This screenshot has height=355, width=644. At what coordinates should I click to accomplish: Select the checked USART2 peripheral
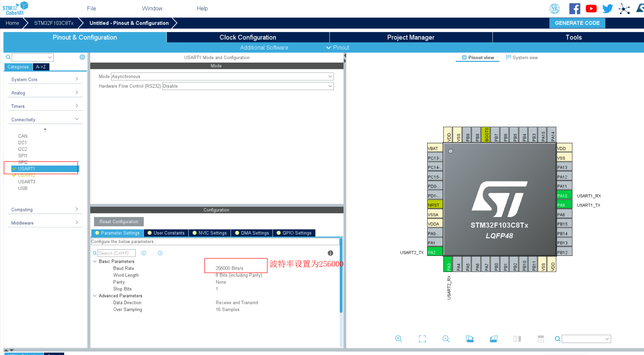click(x=27, y=175)
